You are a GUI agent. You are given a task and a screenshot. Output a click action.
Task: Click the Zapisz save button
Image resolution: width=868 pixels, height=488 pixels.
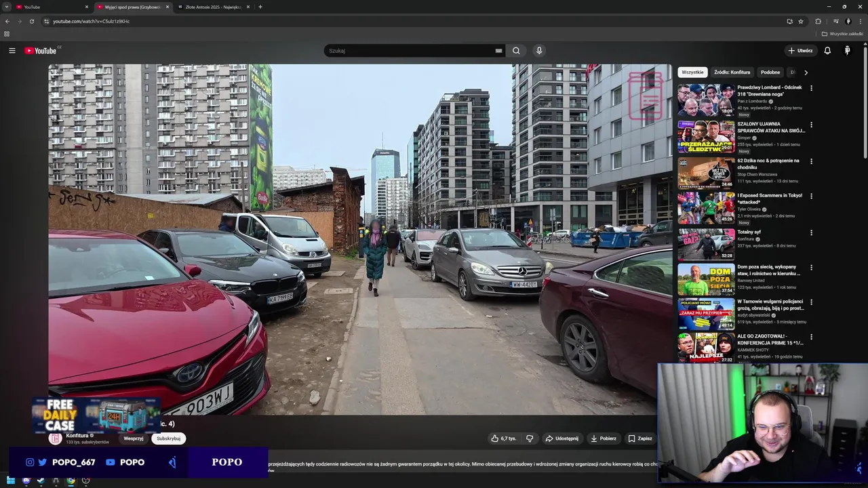click(640, 439)
